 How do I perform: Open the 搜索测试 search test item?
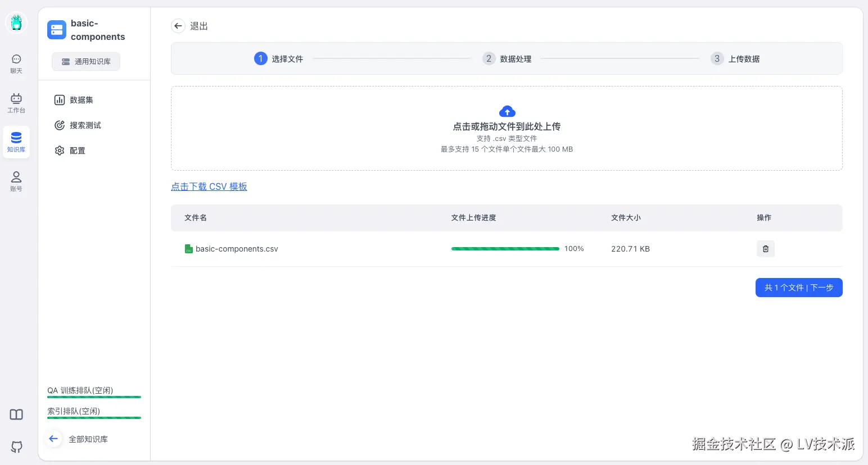85,125
